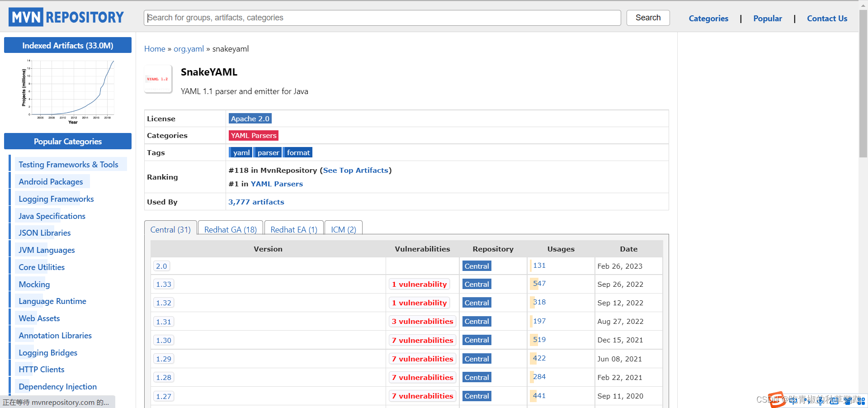Open the Contact Us navigation link

827,19
